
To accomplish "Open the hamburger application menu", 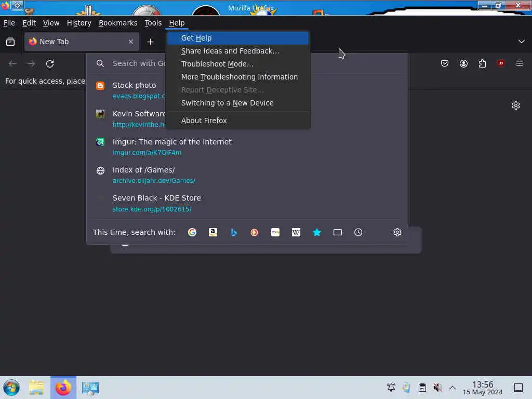I will [520, 63].
